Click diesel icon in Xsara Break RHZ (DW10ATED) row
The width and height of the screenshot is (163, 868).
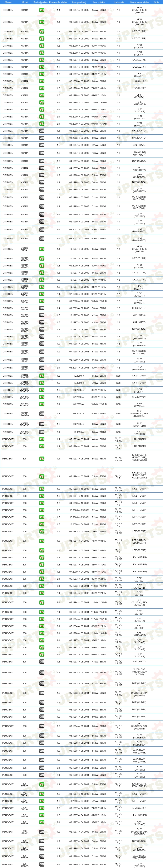coord(42,368)
